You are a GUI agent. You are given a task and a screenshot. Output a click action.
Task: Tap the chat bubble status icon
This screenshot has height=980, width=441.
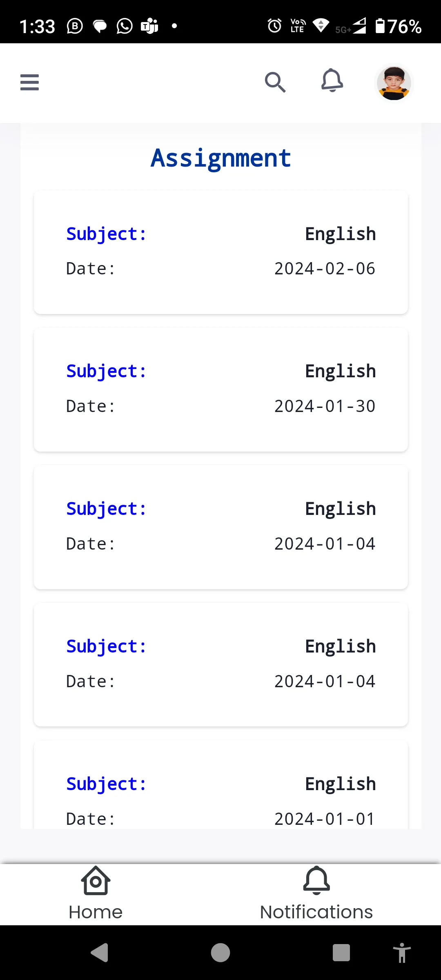click(100, 27)
